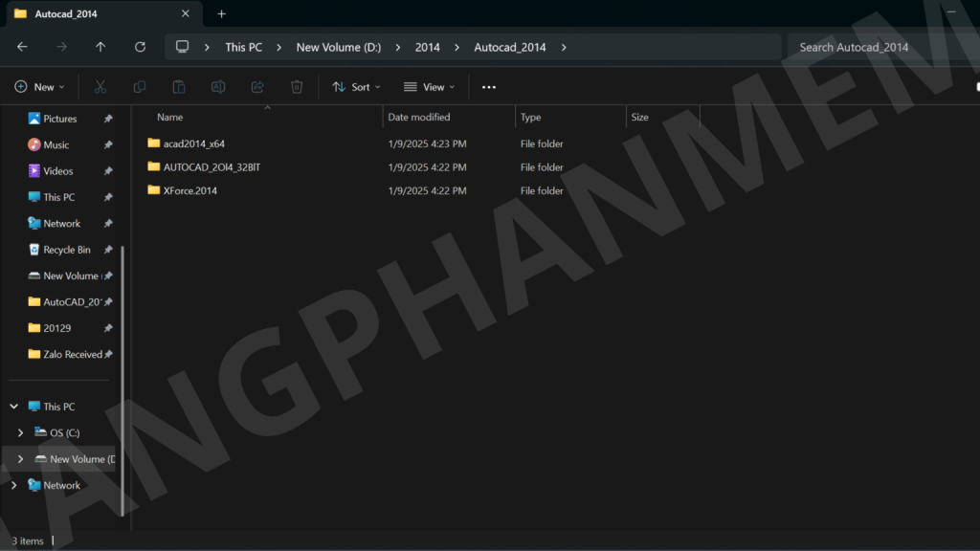
Task: Expand the OS (C:) drive tree node
Action: tap(21, 433)
